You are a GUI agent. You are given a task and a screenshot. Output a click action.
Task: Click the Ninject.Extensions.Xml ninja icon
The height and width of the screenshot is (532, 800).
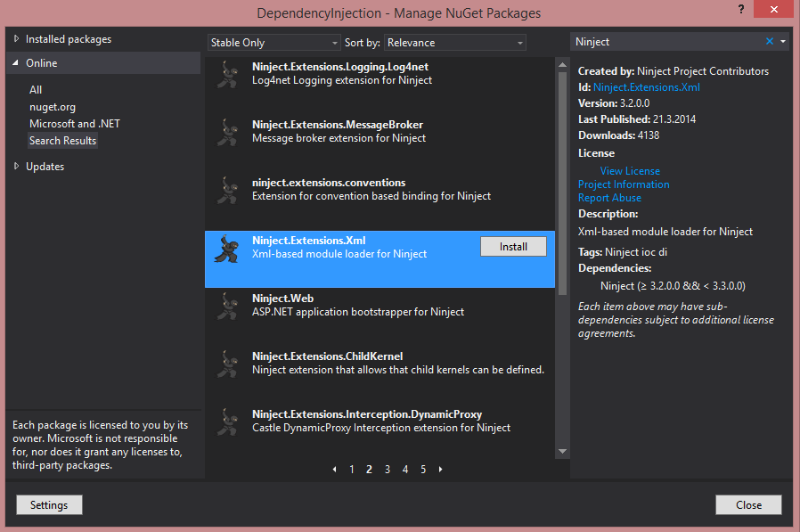click(227, 249)
